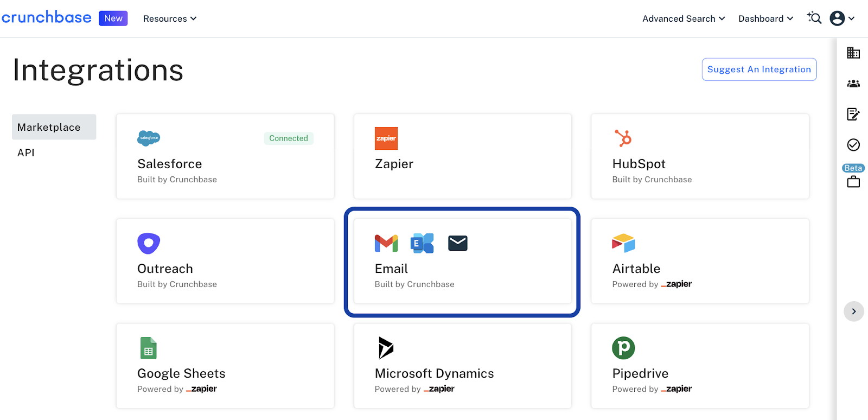Open the notes edit icon in sidebar
This screenshot has height=420, width=868.
[853, 114]
